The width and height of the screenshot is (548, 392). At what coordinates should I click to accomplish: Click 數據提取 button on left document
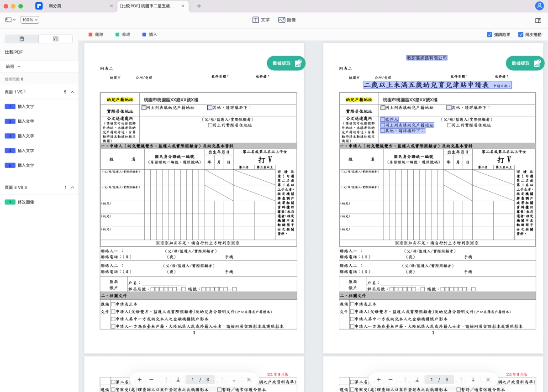pos(286,63)
